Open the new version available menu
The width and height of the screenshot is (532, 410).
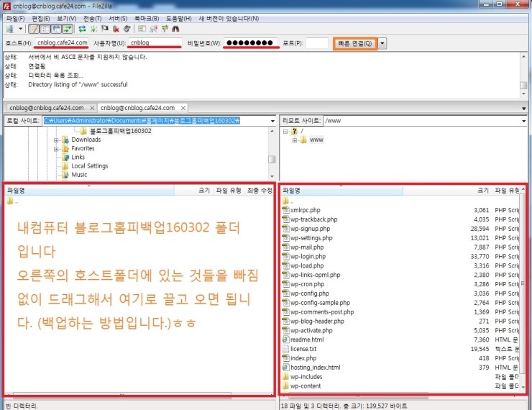(x=229, y=18)
